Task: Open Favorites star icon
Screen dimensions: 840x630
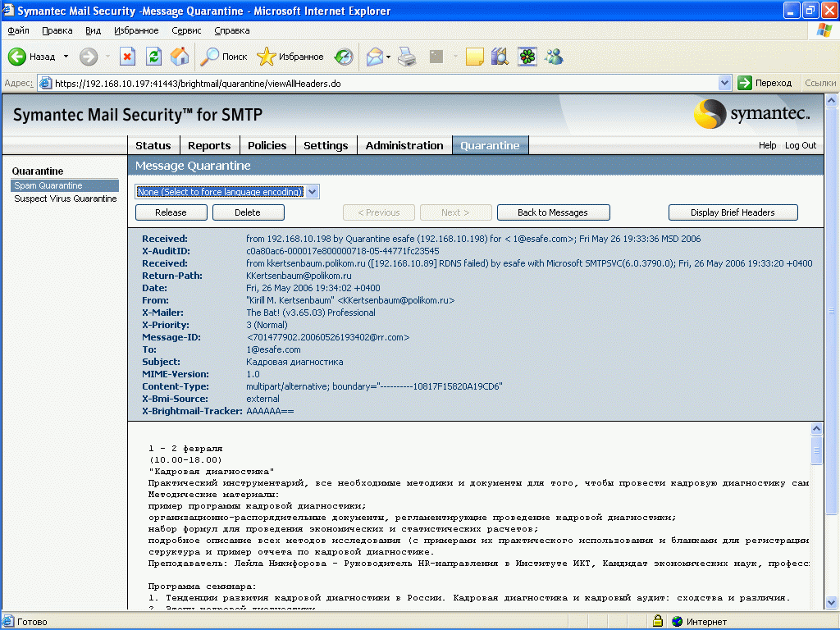Action: pos(267,57)
